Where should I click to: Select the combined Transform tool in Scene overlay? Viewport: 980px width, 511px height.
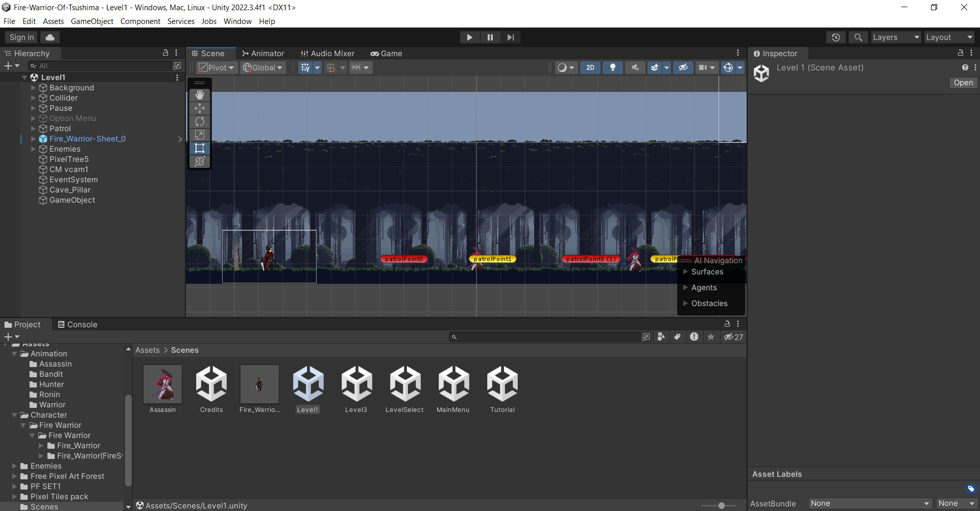point(200,161)
